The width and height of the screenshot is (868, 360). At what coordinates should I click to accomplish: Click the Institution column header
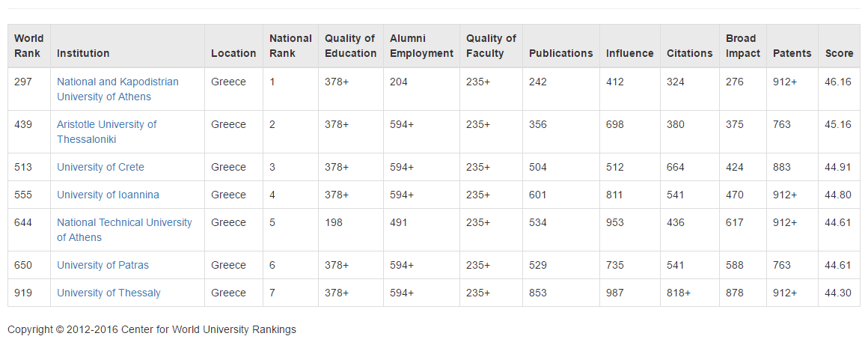(x=83, y=53)
